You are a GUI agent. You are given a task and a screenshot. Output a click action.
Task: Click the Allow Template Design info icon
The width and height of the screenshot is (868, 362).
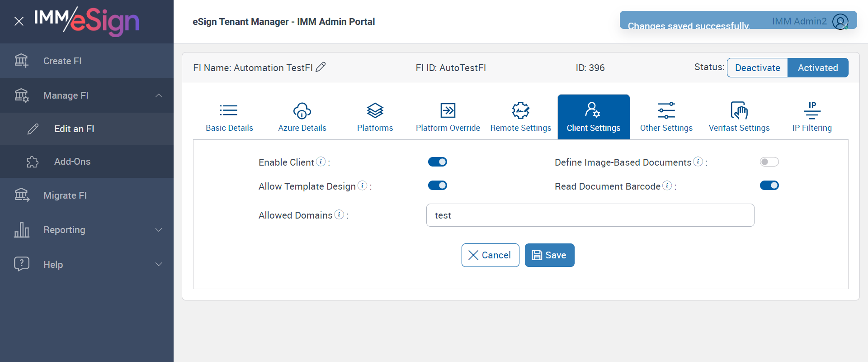[362, 186]
